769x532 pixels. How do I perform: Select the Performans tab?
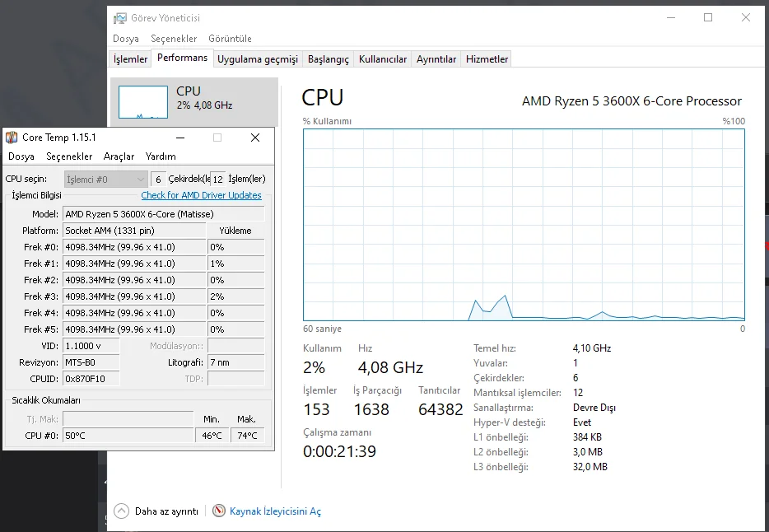click(183, 58)
